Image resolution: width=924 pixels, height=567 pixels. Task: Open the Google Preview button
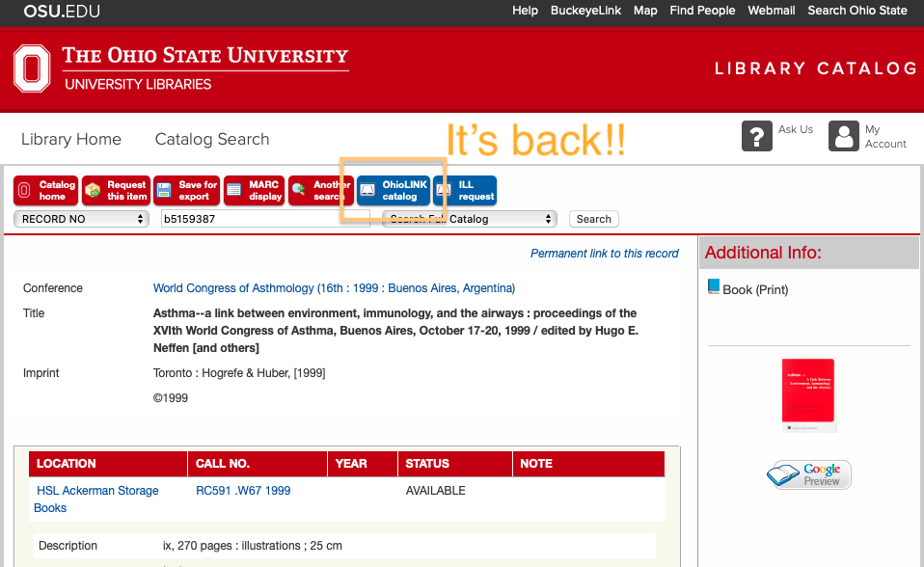point(809,474)
